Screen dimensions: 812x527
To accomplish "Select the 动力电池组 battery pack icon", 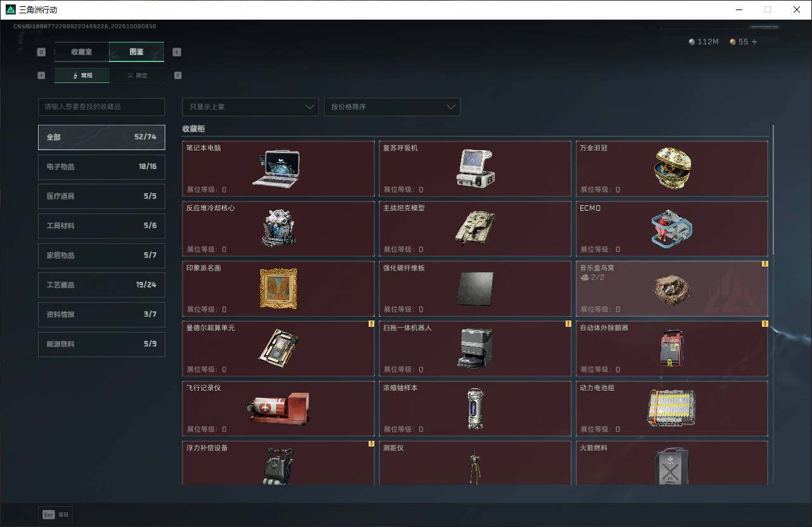I will 671,408.
